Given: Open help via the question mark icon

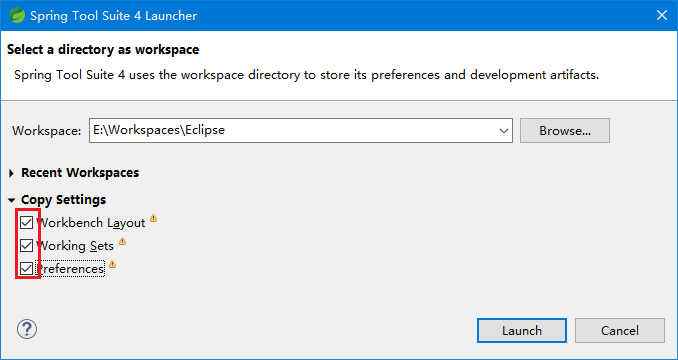Looking at the screenshot, I should 27,330.
